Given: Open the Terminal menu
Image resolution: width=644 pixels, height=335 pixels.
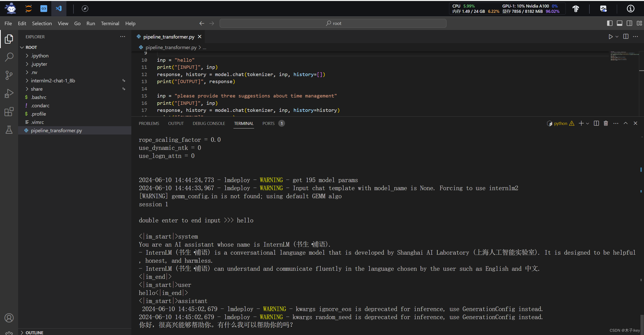Looking at the screenshot, I should (x=110, y=23).
